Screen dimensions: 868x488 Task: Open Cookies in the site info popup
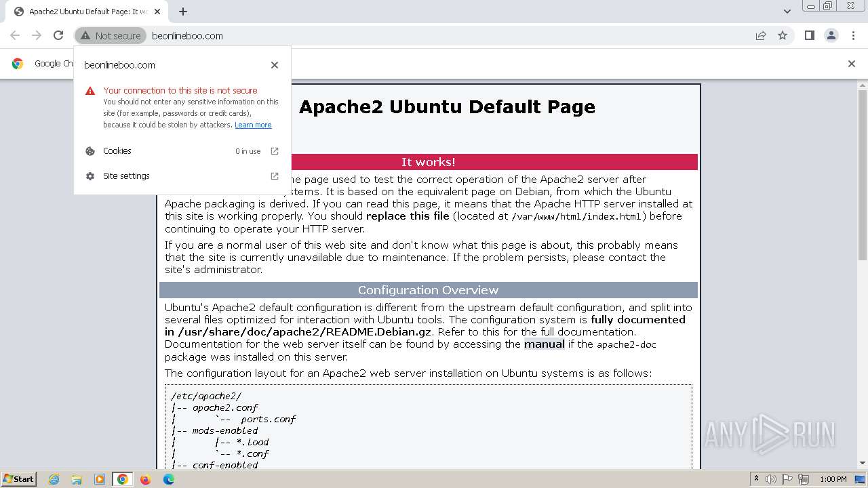pyautogui.click(x=182, y=151)
